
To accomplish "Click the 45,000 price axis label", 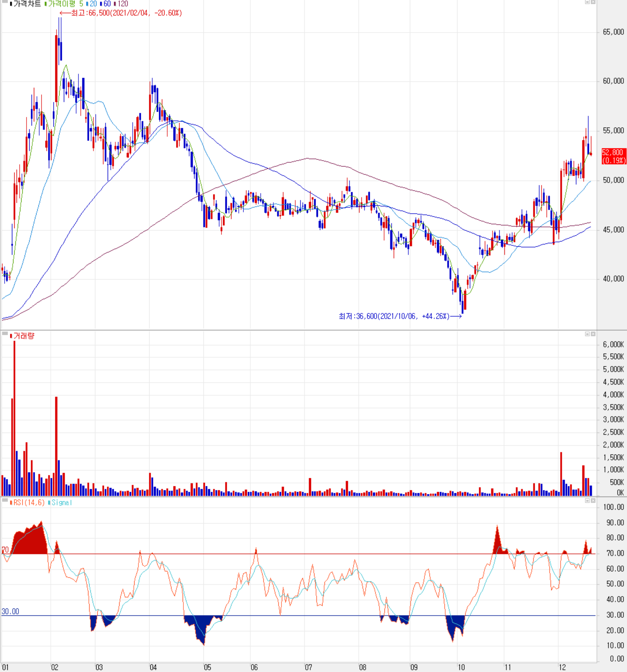I will point(613,230).
